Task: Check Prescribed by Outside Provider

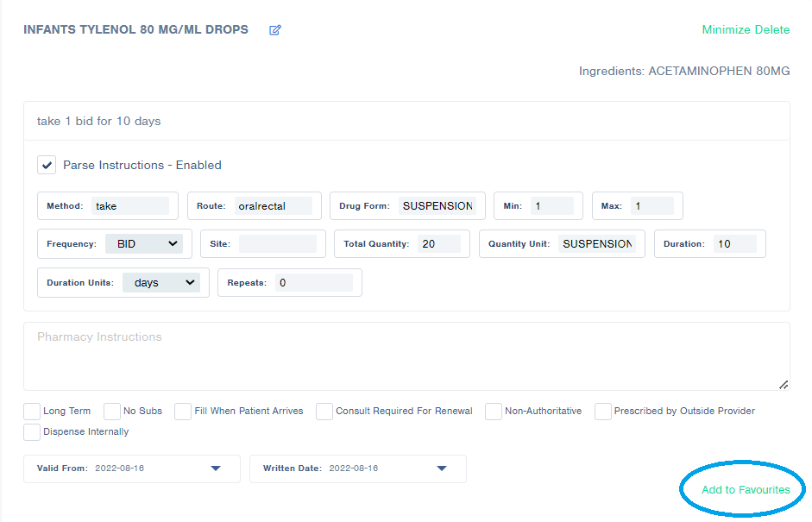Action: tap(601, 412)
